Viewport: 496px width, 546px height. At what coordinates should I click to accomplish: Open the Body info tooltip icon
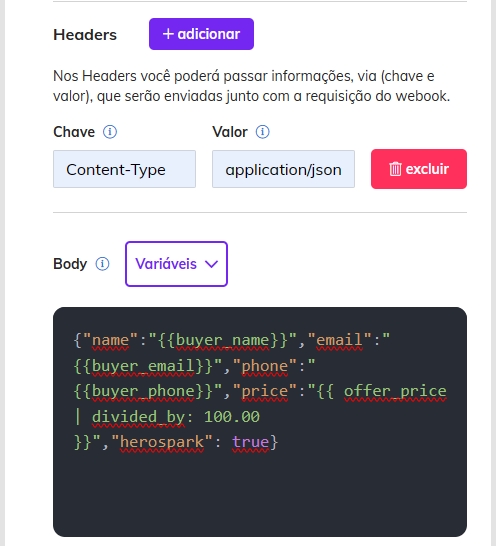click(x=102, y=264)
